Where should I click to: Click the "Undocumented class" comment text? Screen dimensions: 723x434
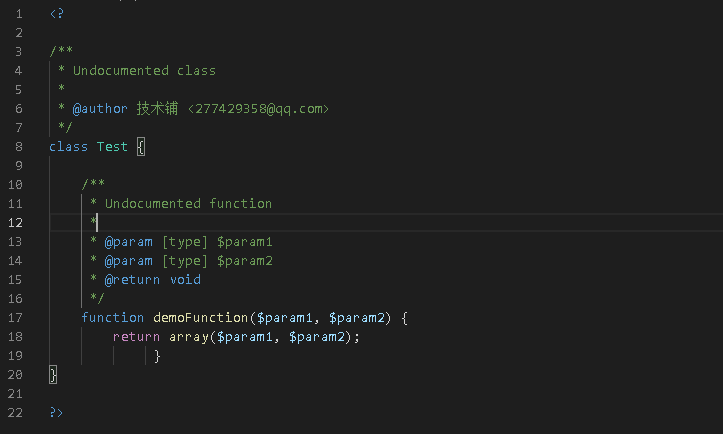point(144,70)
